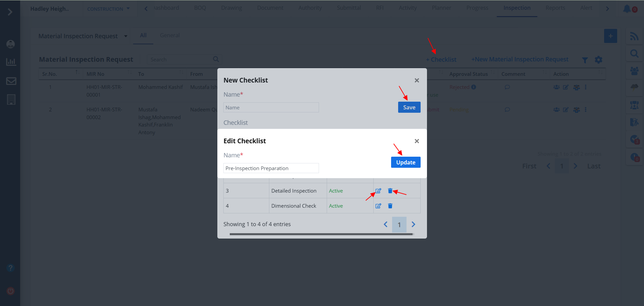Select the General tab
Viewport: 644px width, 306px height.
tap(170, 36)
